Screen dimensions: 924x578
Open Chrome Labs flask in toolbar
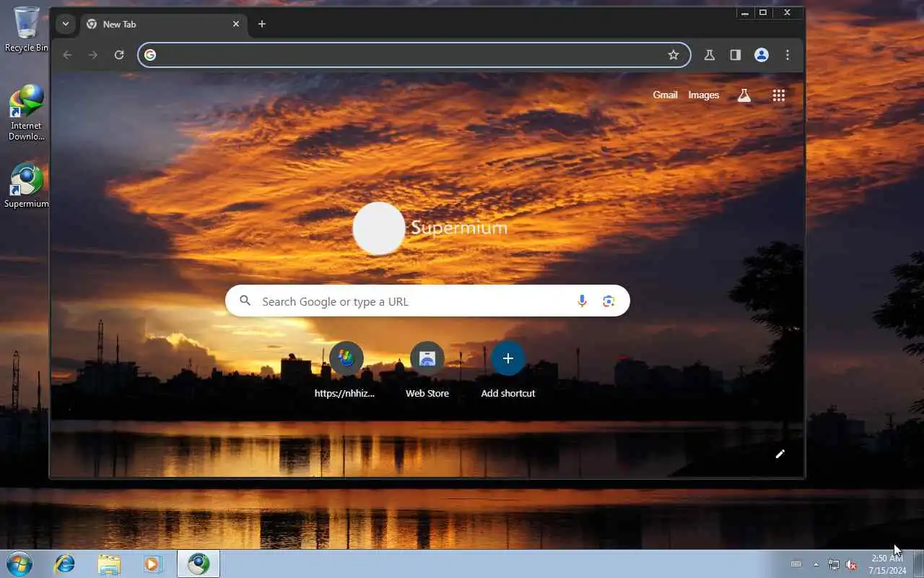coord(710,55)
